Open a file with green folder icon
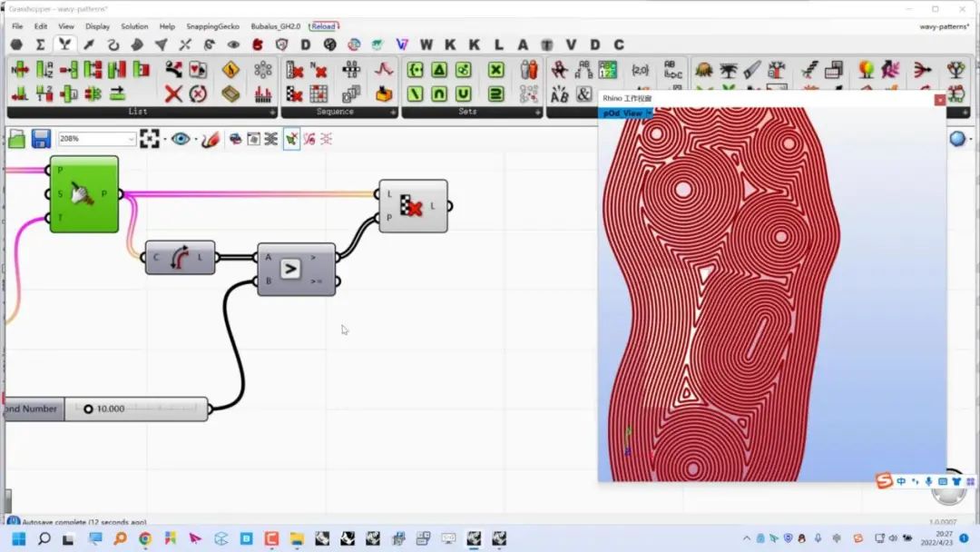 tap(17, 139)
